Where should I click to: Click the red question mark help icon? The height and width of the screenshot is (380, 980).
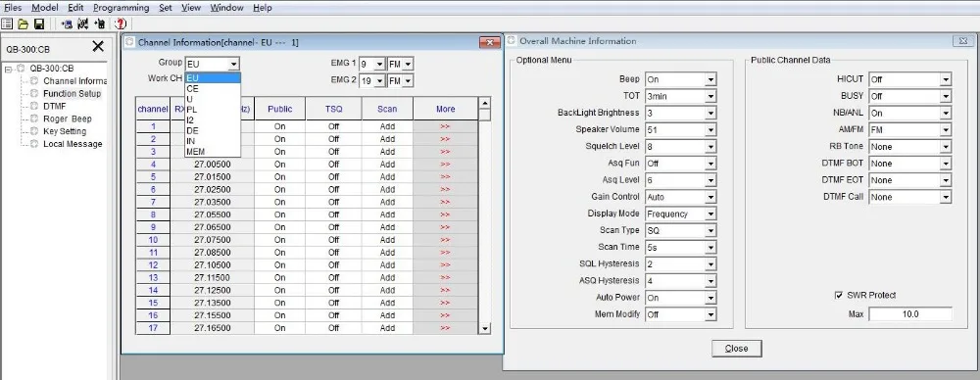tap(120, 24)
